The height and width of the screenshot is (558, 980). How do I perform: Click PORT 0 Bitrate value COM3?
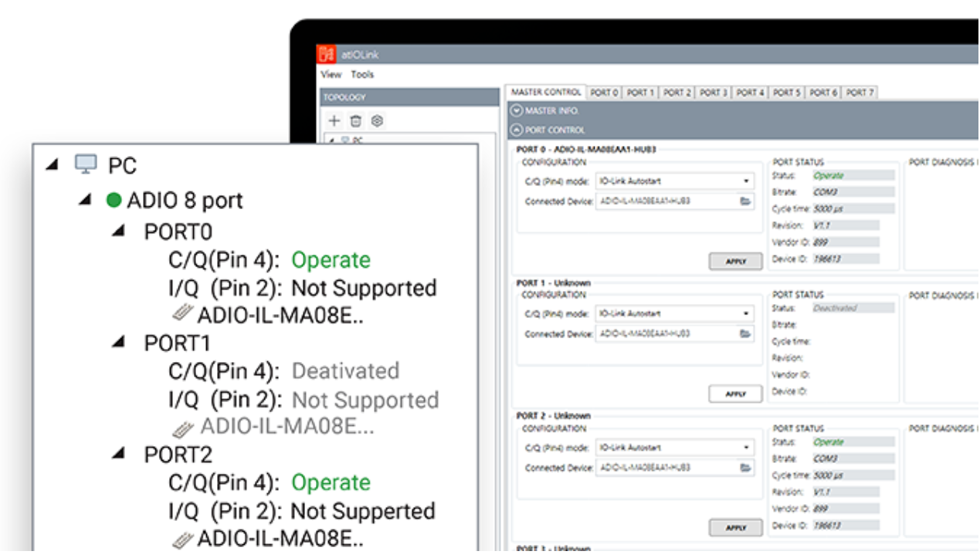click(x=853, y=191)
